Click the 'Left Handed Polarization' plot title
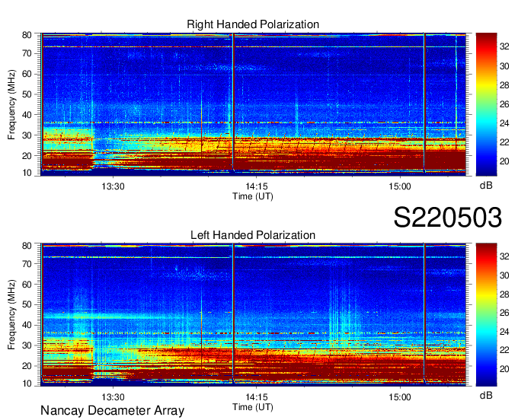518x420 pixels. 253,235
